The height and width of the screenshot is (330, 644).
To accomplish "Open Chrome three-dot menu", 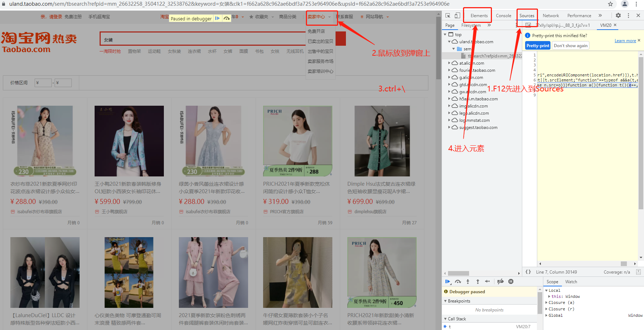I will click(x=636, y=4).
